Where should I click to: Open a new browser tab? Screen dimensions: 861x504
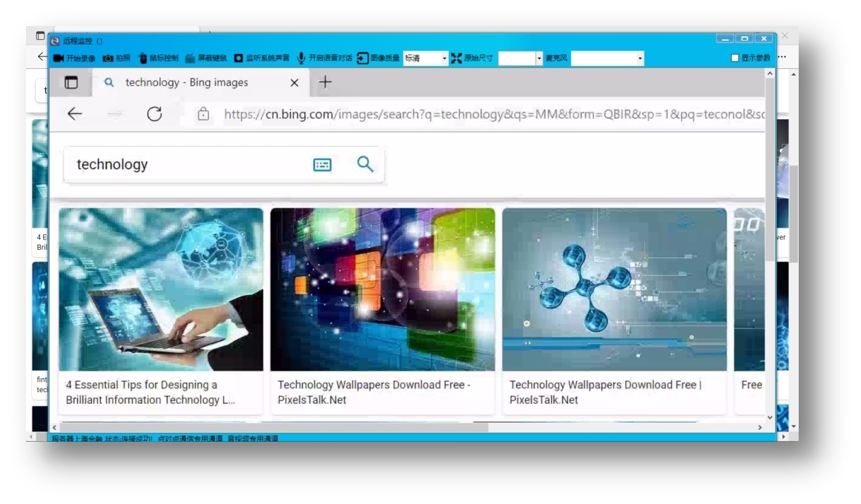click(325, 82)
